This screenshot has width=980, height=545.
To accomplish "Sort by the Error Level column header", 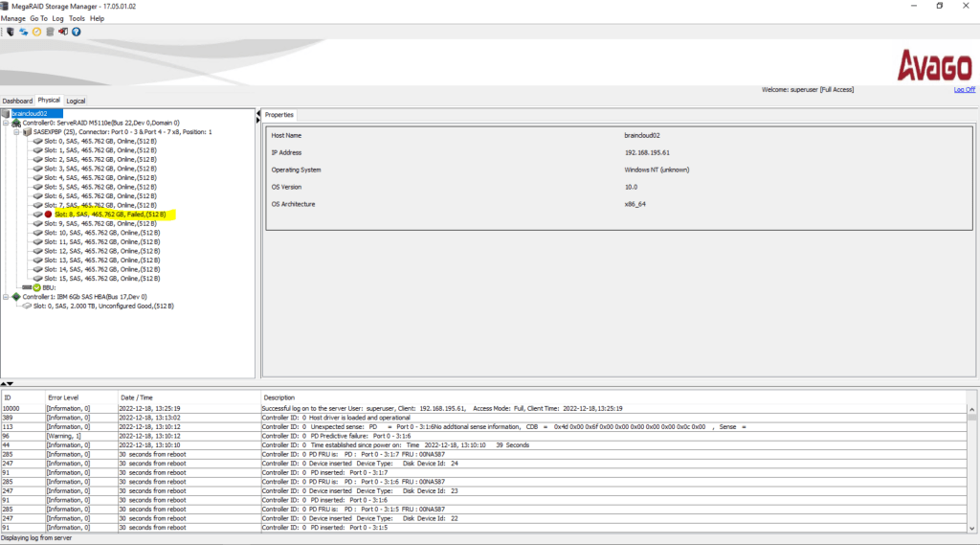I will pos(81,397).
